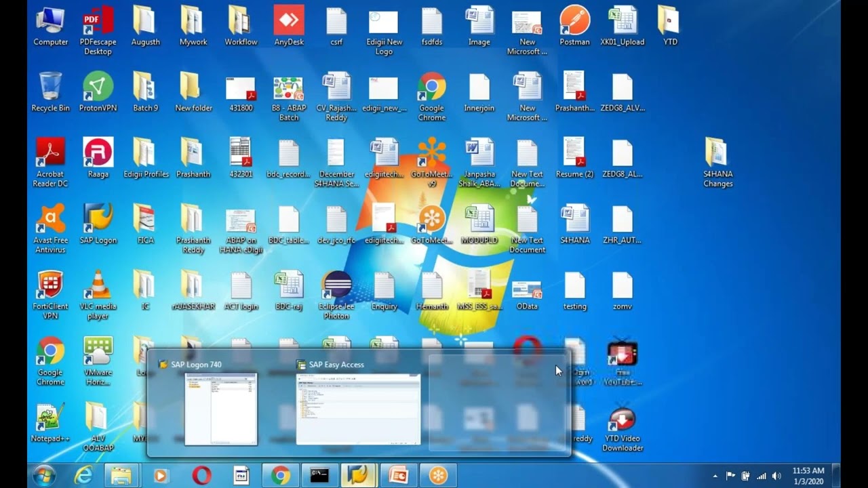Select the Workflow folder
The width and height of the screenshot is (868, 488).
pyautogui.click(x=241, y=27)
